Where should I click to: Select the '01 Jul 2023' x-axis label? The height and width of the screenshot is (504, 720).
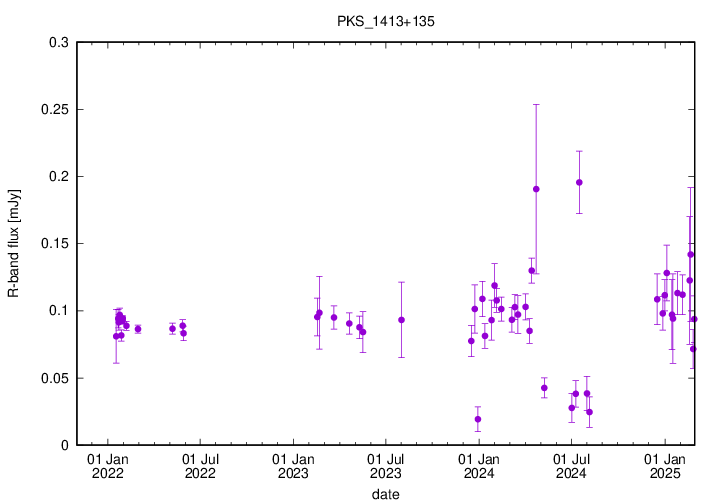[x=386, y=465]
